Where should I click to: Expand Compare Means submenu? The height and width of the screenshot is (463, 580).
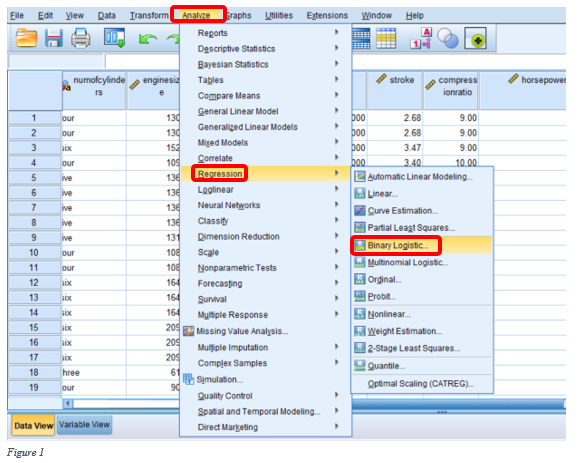click(x=266, y=96)
